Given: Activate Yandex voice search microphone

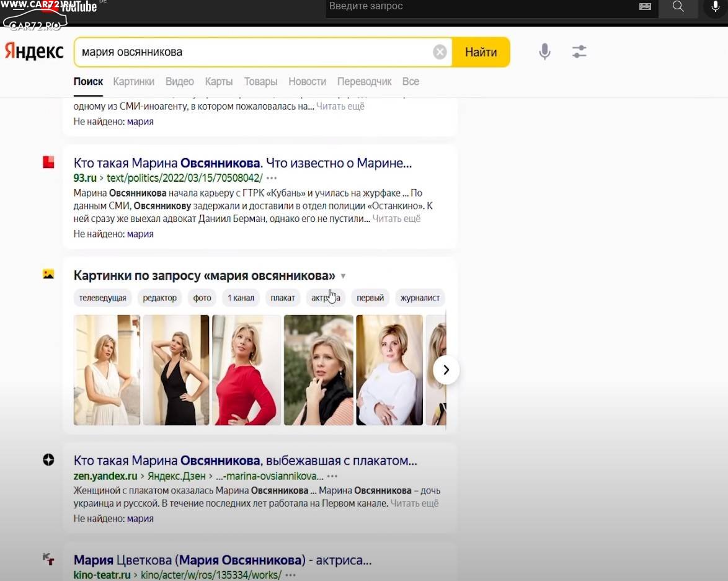Looking at the screenshot, I should pyautogui.click(x=544, y=52).
